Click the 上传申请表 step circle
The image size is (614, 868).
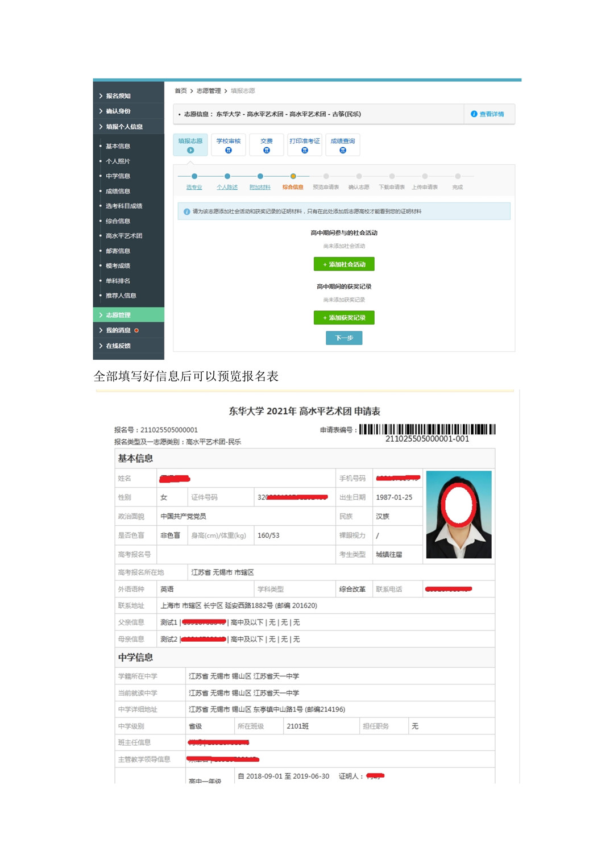tap(425, 176)
